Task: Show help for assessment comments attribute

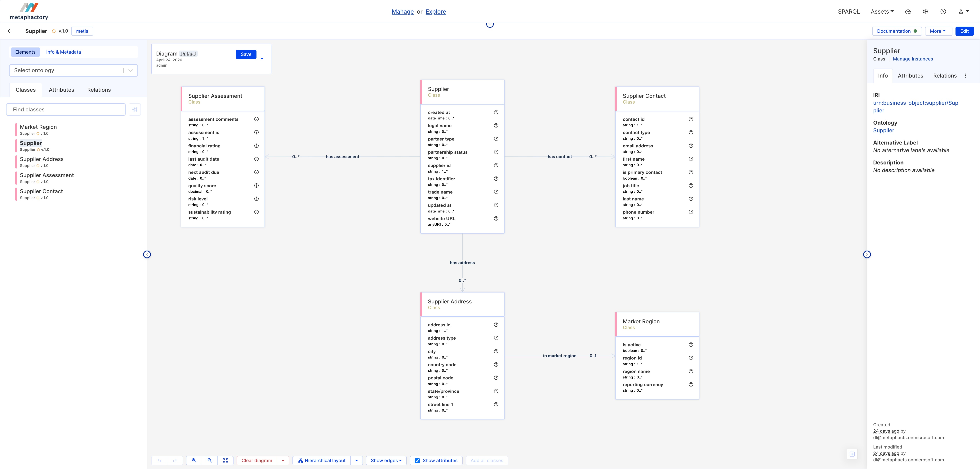Action: coord(256,119)
